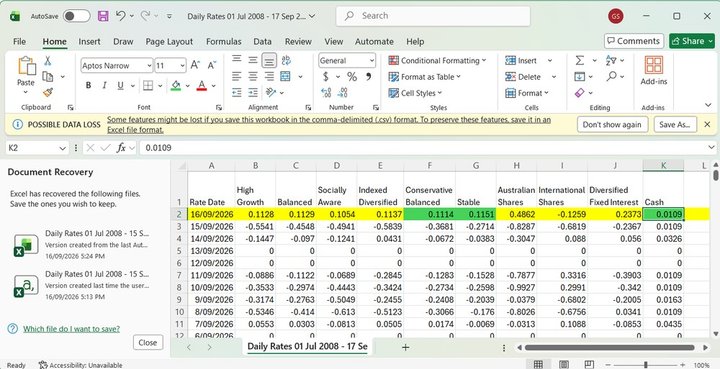This screenshot has height=369, width=720.
Task: Click Increase Decimal icon
Action: tap(326, 93)
